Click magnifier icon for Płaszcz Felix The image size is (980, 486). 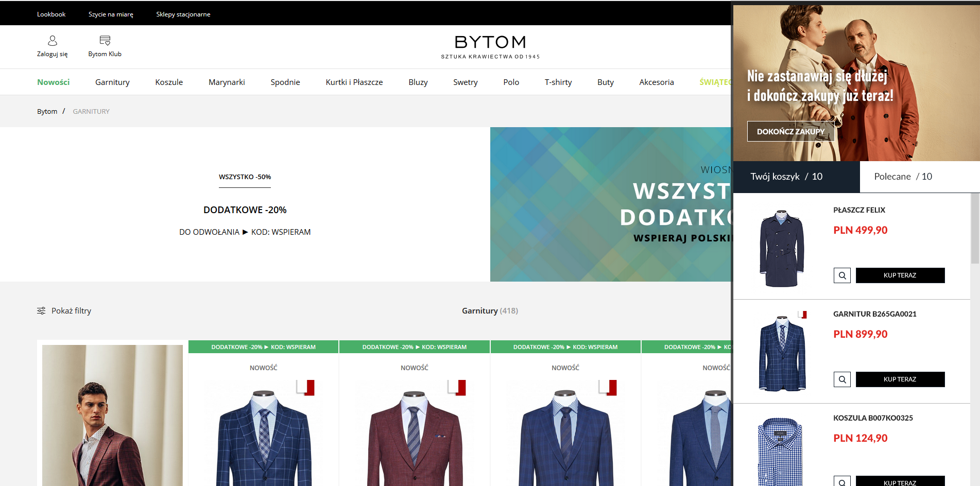click(842, 275)
